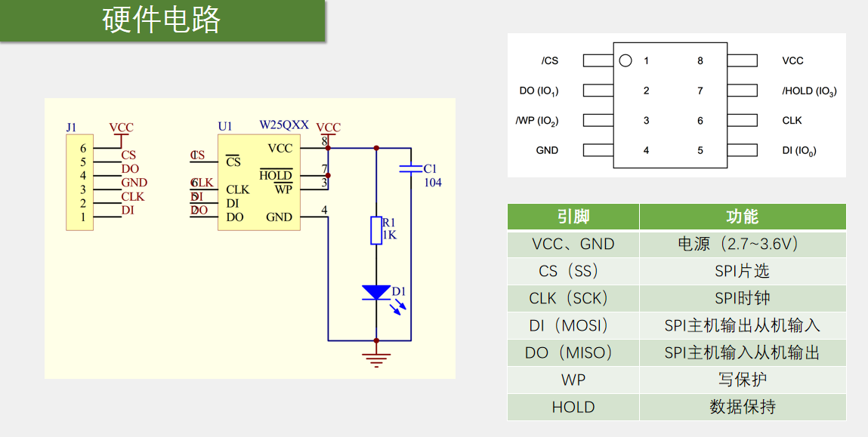
Task: Click the capacitor C1 plate symbol
Action: [411, 168]
